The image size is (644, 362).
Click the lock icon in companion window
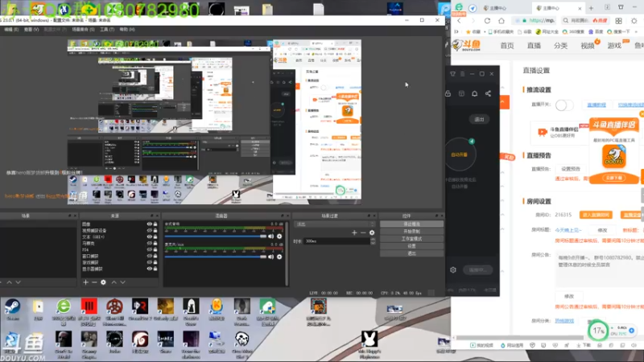pyautogui.click(x=448, y=93)
